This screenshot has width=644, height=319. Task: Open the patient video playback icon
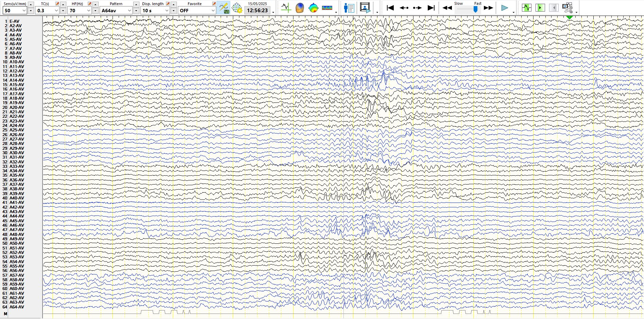(365, 7)
